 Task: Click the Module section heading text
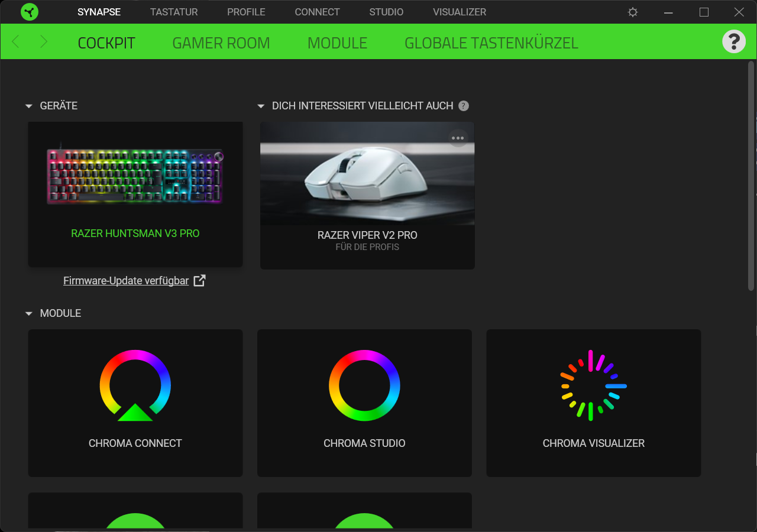(60, 313)
